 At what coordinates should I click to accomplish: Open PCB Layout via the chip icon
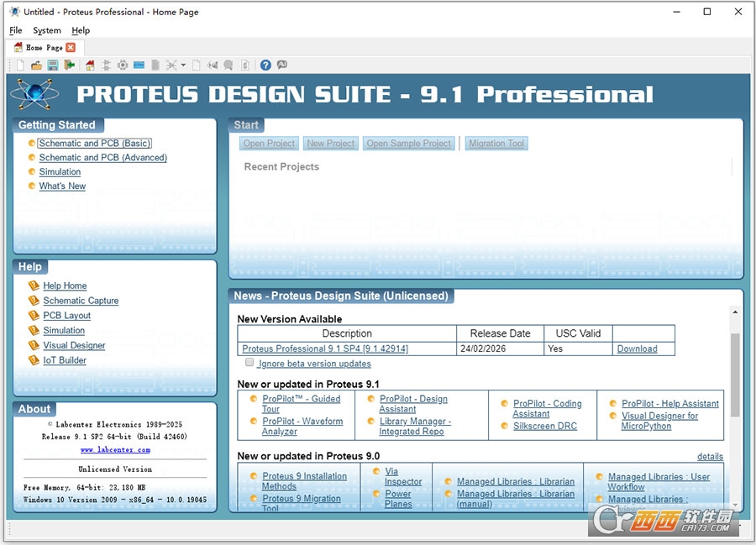[123, 65]
